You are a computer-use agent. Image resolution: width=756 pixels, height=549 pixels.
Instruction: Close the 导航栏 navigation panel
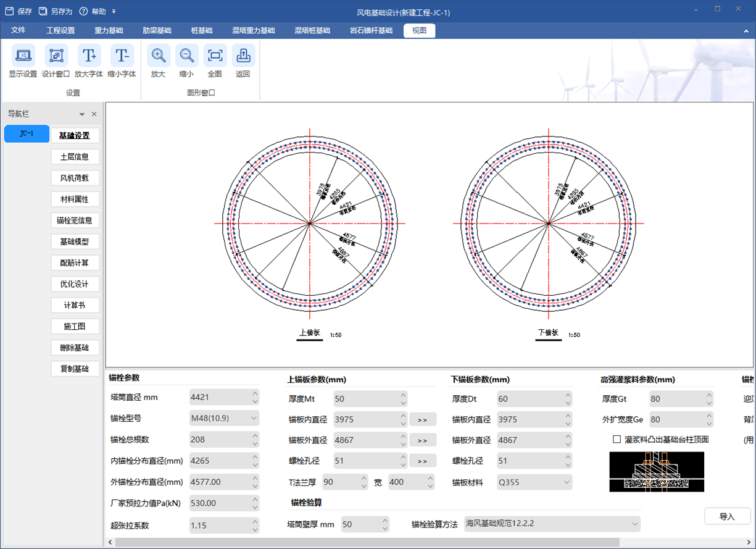[x=94, y=114]
